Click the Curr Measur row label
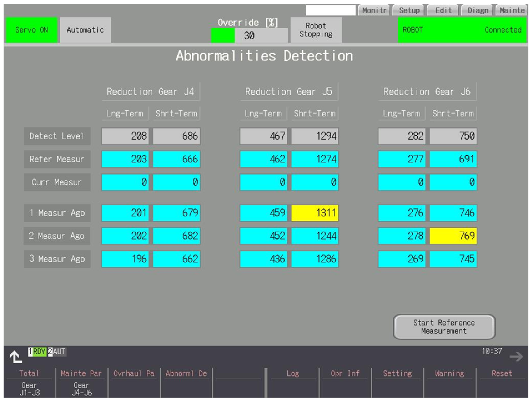Screen dimensions: 532x401 click(x=57, y=182)
